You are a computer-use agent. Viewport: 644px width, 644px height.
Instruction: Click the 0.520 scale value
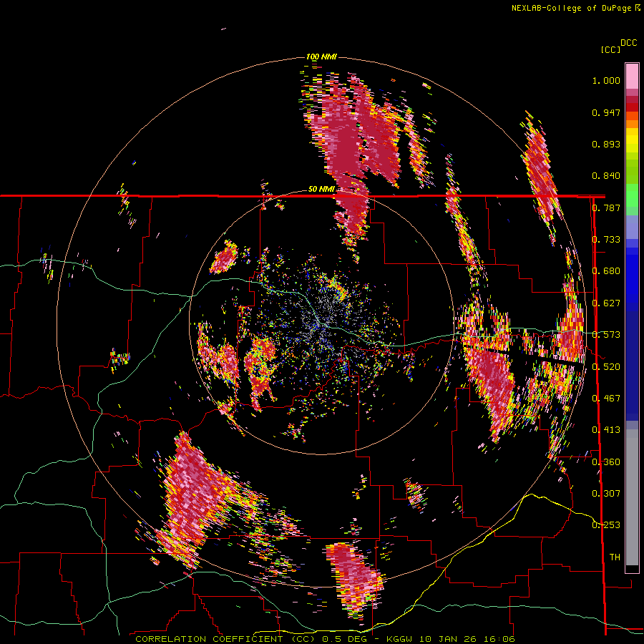(606, 366)
